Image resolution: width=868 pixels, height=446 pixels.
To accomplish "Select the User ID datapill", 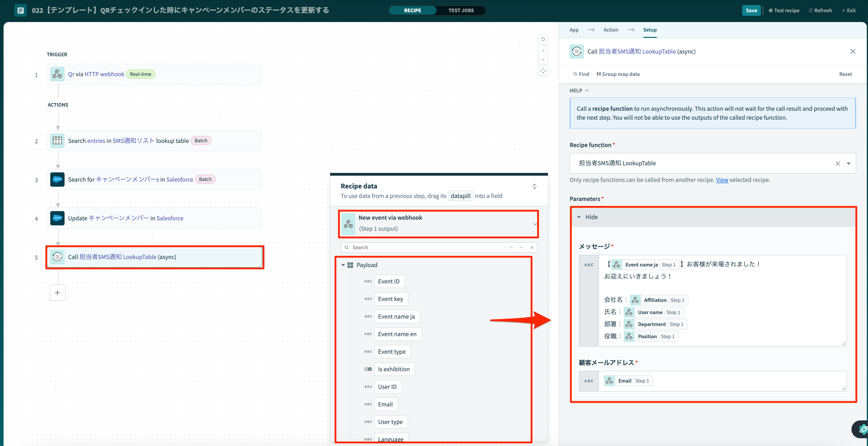I will point(388,387).
